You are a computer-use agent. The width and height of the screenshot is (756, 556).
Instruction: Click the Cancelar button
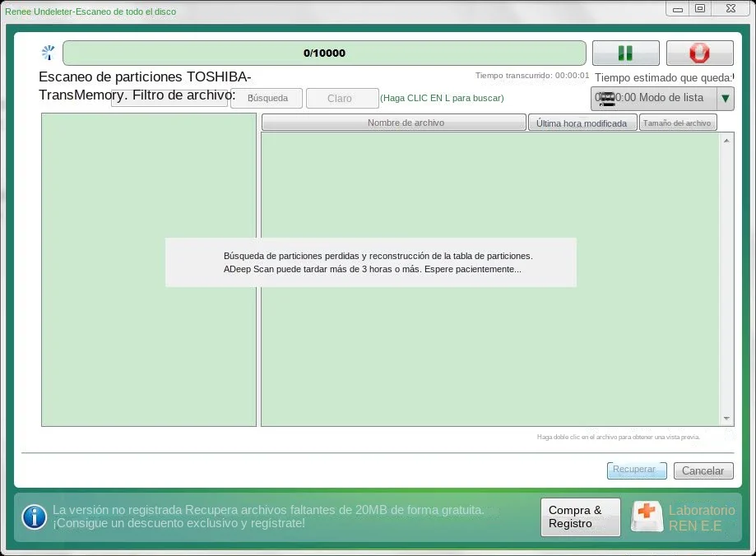(703, 470)
